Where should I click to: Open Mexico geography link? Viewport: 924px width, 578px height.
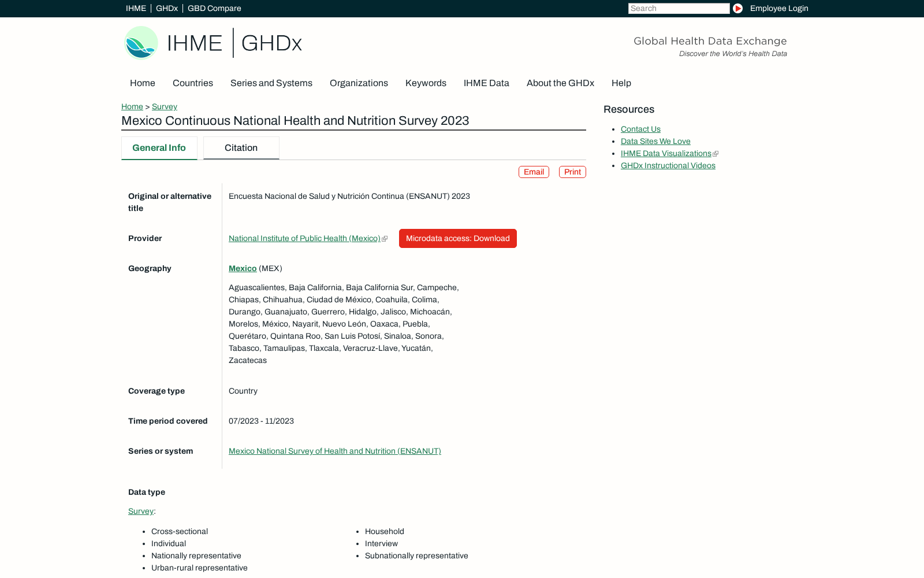click(x=243, y=268)
